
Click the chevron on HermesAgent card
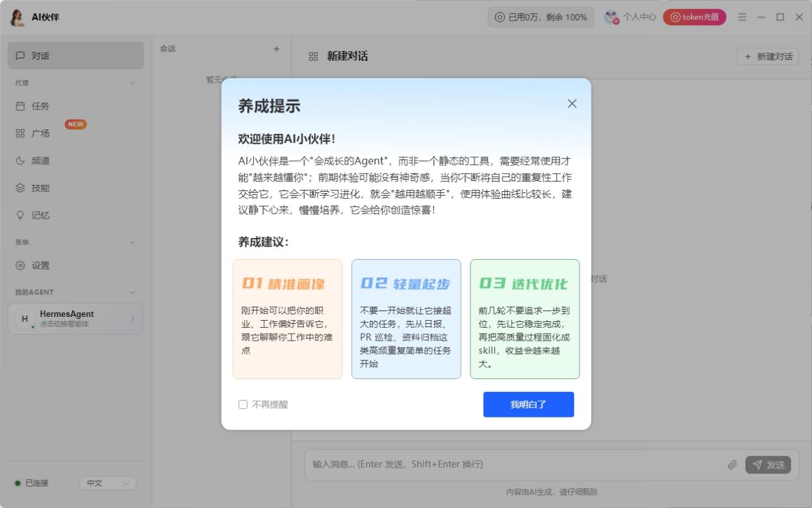coord(133,319)
